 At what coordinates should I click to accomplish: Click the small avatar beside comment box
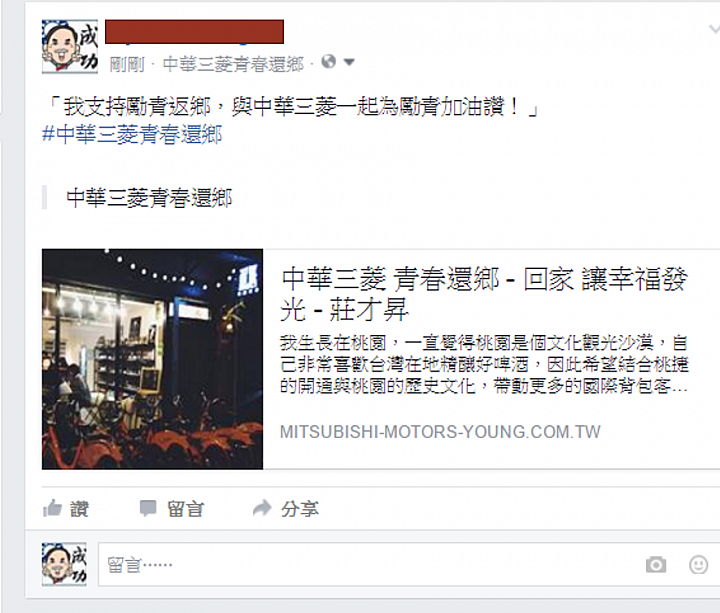(64, 564)
